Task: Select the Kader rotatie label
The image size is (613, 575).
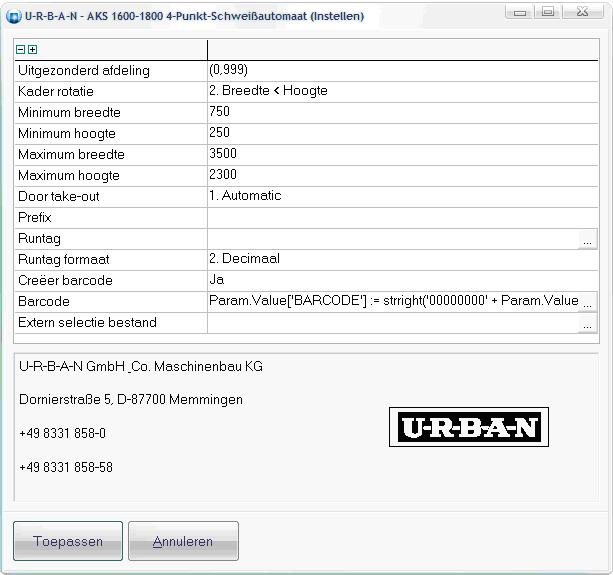Action: (56, 91)
